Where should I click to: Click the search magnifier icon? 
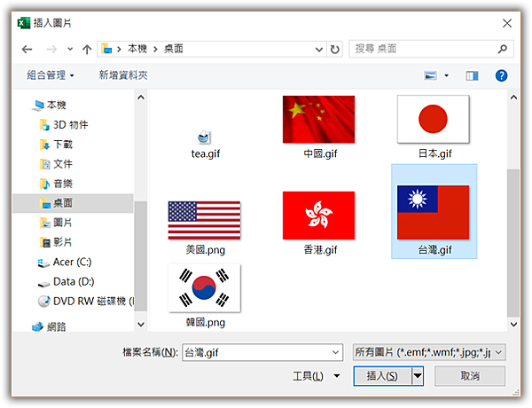[x=502, y=49]
